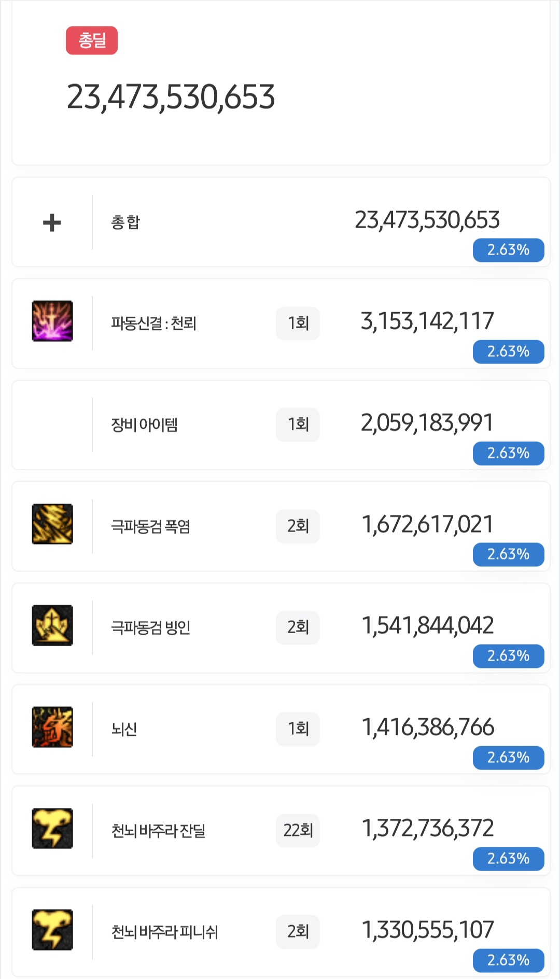560x979 pixels.
Task: Click the 2.63% badge in the 총합 row
Action: point(508,250)
